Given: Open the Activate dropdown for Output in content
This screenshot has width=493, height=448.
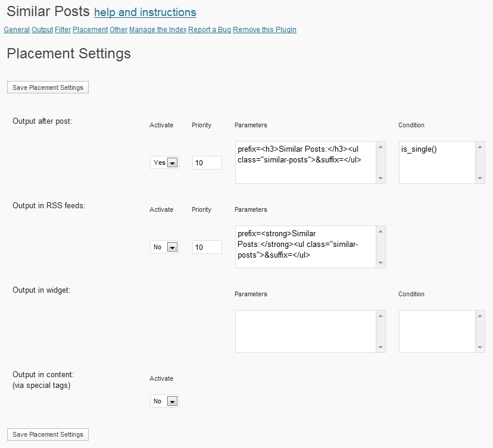Looking at the screenshot, I should [164, 402].
